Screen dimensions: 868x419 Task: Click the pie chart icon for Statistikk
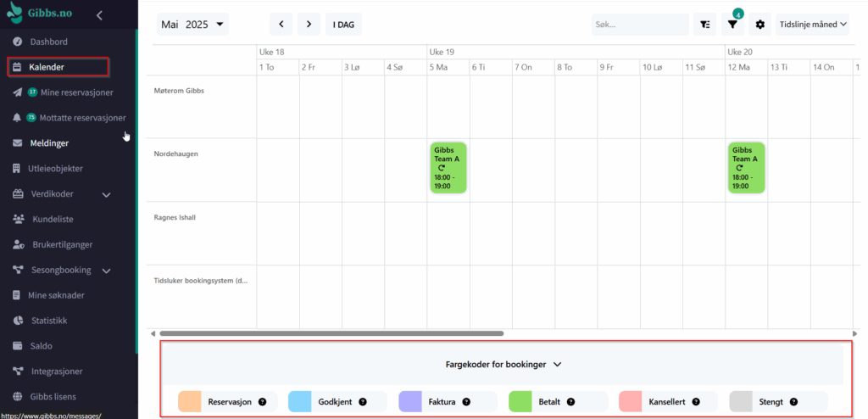[18, 321]
